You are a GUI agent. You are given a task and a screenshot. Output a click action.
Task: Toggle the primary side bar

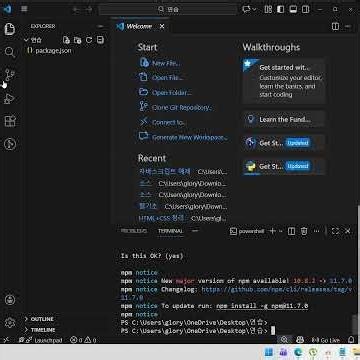[x=281, y=9]
